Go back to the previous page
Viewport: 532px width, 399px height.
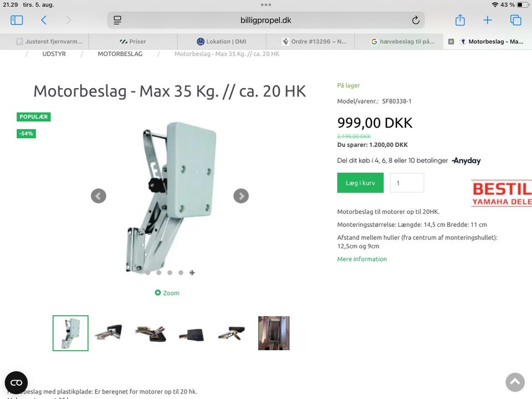pos(44,20)
